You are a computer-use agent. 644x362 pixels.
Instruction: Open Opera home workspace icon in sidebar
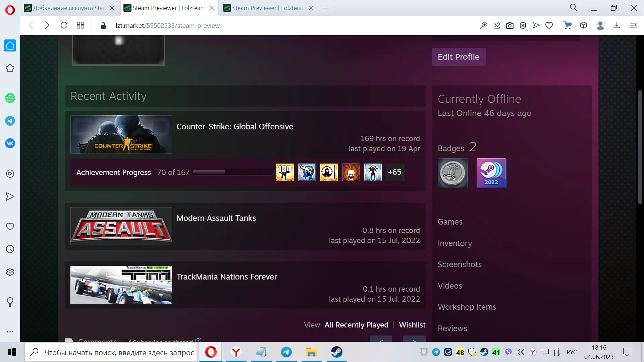tap(10, 46)
